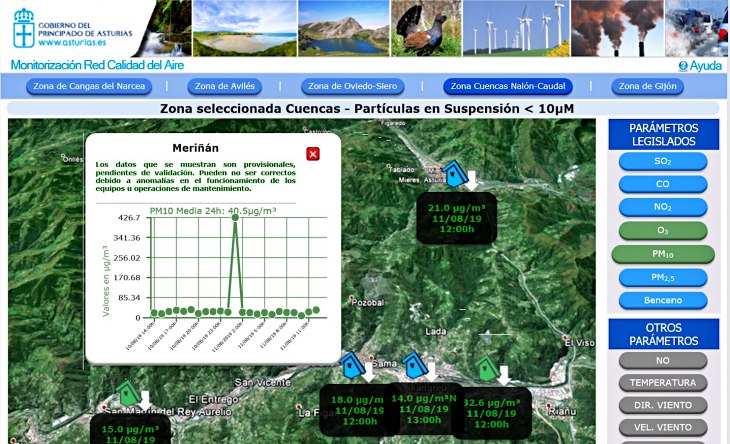
Task: Select Zona de Gijón tab
Action: (x=647, y=86)
